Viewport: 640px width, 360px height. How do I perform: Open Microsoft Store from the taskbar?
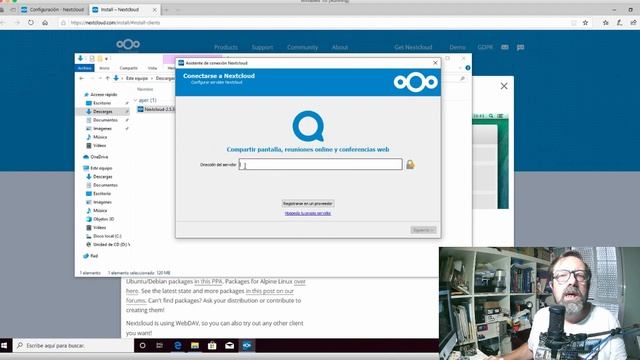212,346
